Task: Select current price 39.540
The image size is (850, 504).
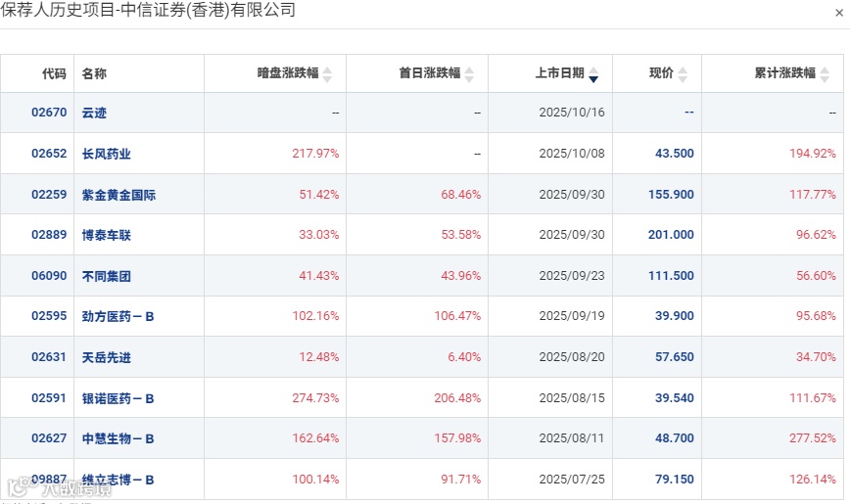Action: tap(675, 397)
